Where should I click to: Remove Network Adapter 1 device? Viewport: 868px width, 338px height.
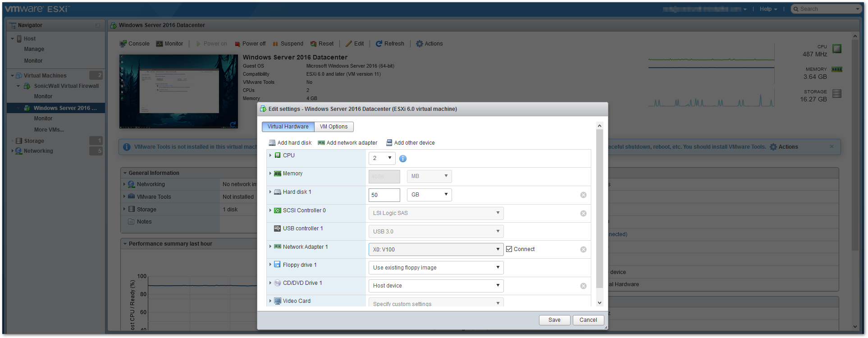click(583, 250)
